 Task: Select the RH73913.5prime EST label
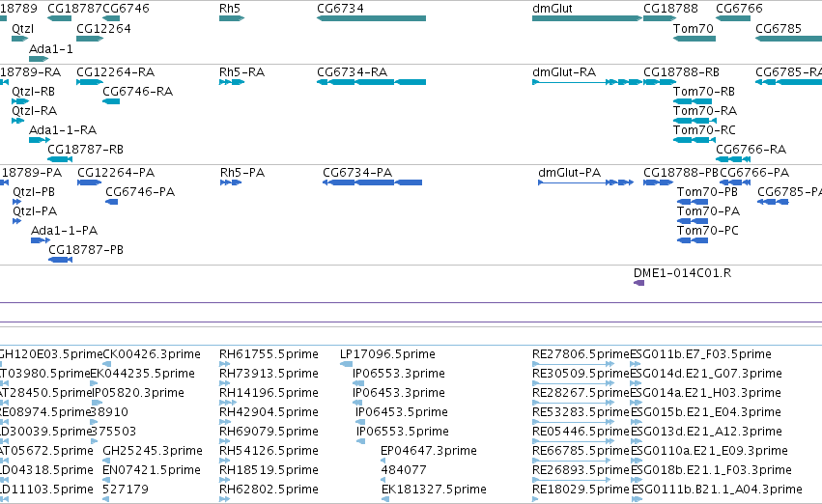pyautogui.click(x=269, y=374)
